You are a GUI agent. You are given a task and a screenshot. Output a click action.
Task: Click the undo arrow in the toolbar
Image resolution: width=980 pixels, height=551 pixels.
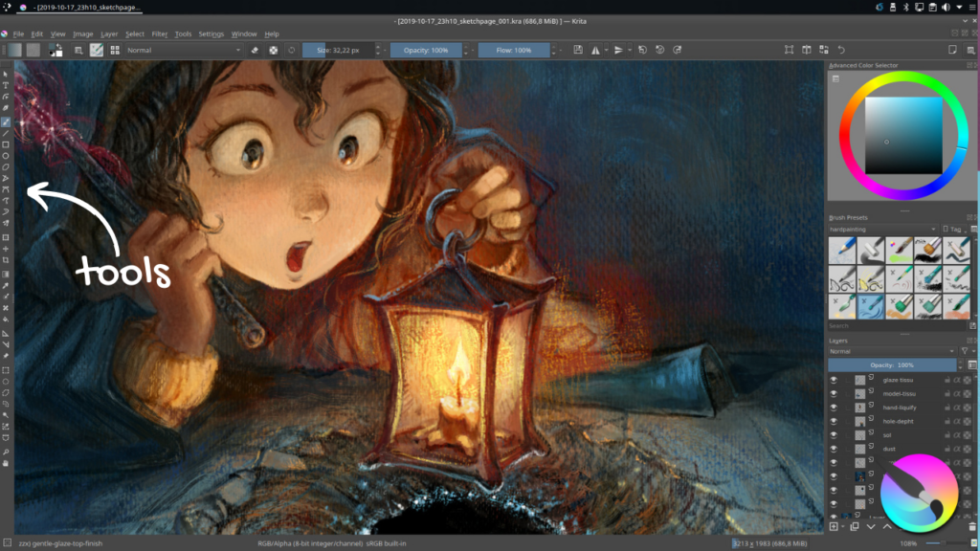coord(841,50)
